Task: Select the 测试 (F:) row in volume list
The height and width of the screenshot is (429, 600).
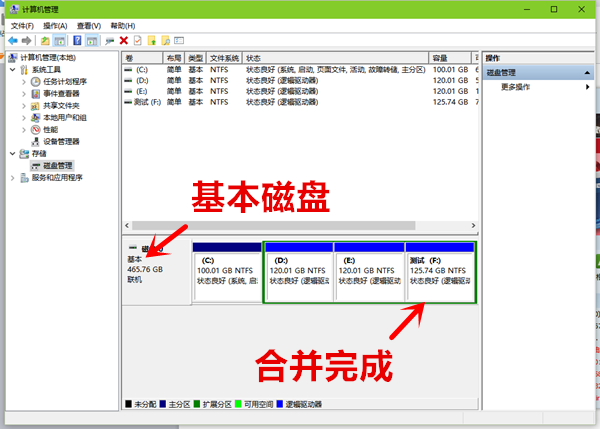Action: [300, 102]
